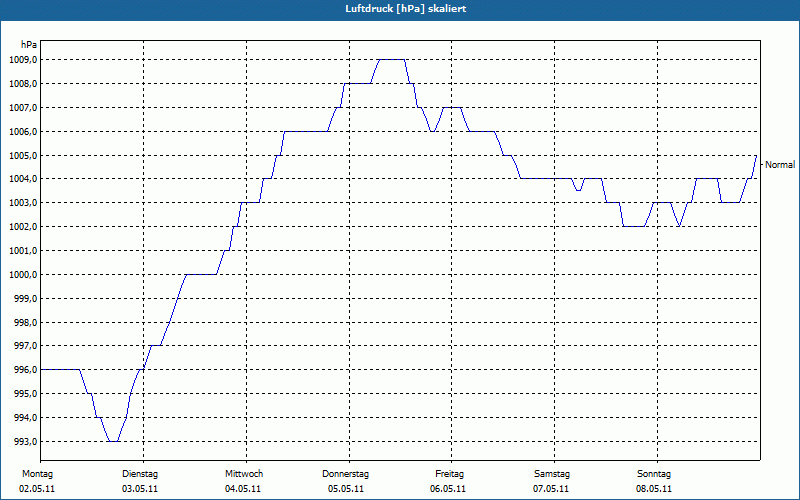Click the 1005,0 axis value

click(23, 155)
